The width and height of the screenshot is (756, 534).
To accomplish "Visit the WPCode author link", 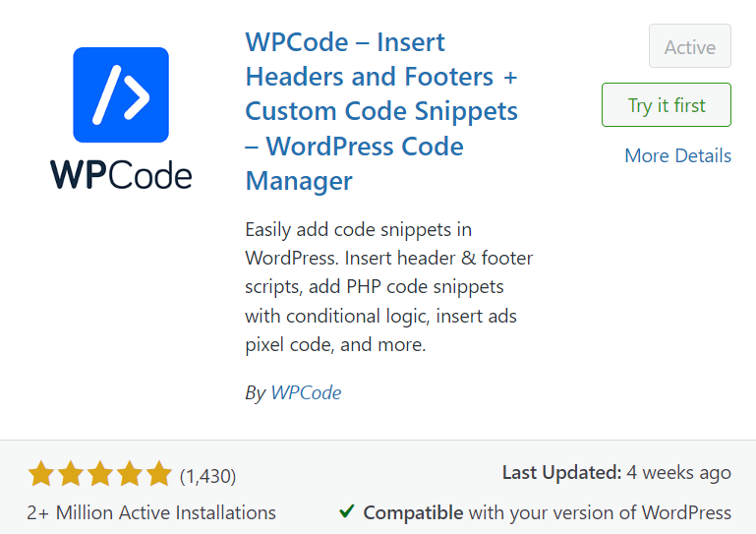I will tap(306, 392).
